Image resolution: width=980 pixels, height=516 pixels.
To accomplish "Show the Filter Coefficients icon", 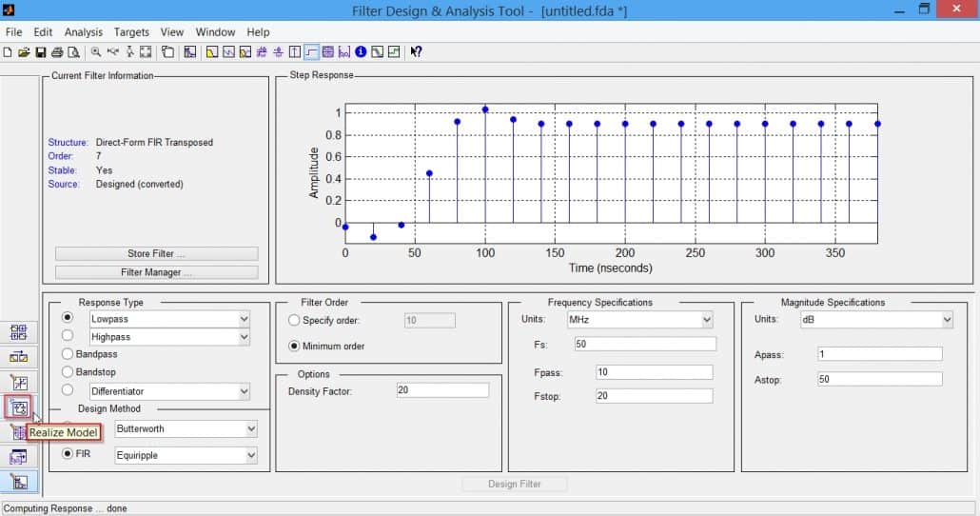I will (x=343, y=52).
